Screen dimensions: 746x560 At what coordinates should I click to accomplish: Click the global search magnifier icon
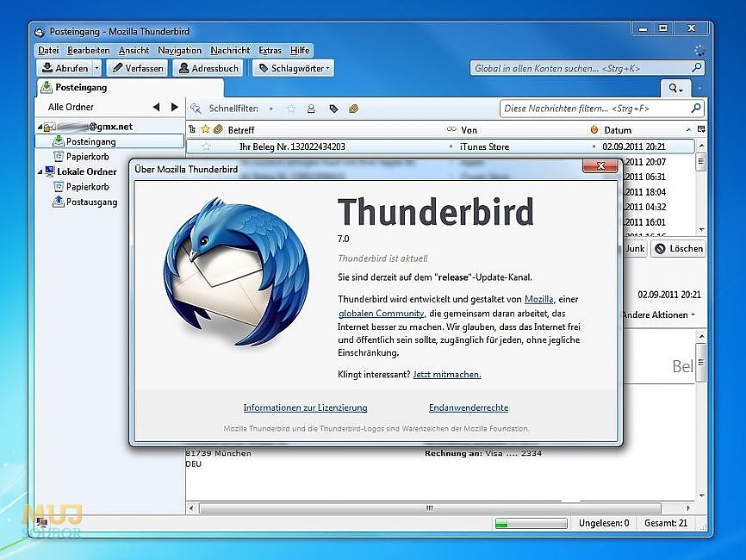[697, 67]
